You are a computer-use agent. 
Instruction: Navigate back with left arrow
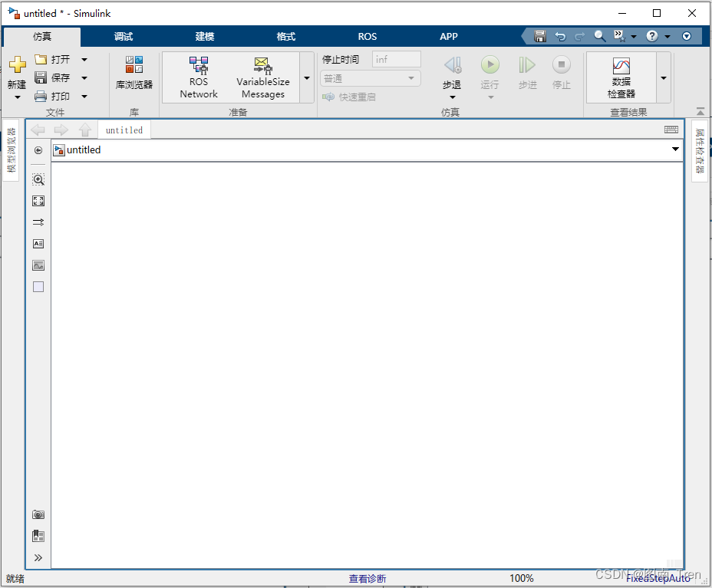(38, 130)
